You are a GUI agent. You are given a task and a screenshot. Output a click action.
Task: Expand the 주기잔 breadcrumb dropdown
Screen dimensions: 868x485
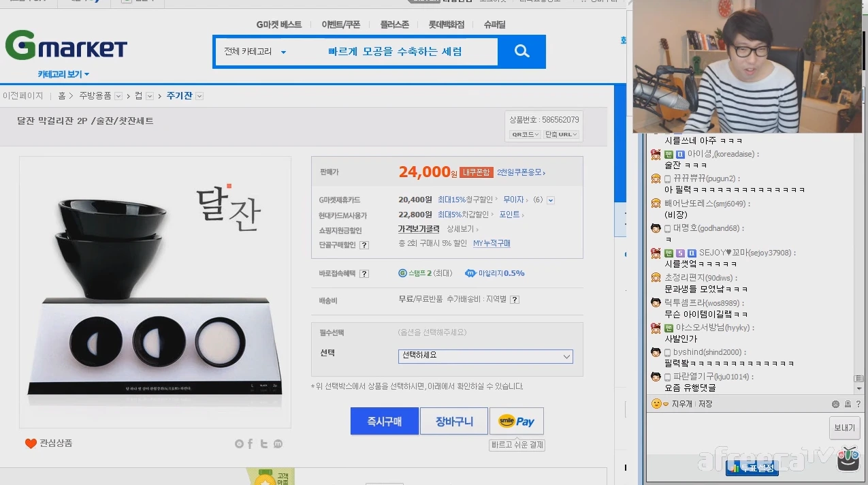tap(199, 96)
